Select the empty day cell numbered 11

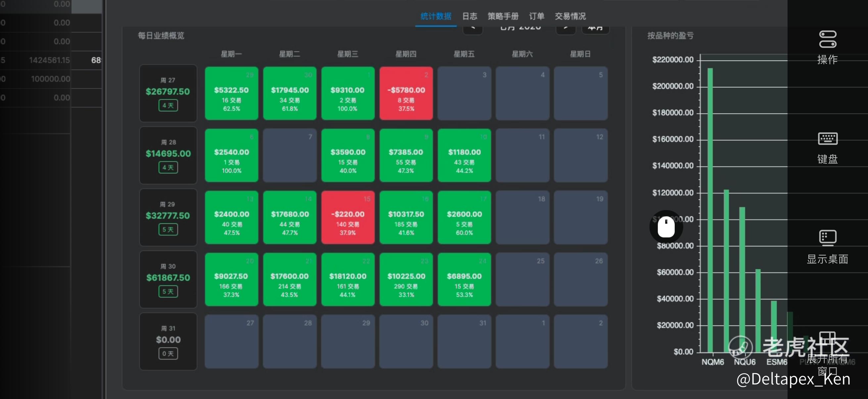pyautogui.click(x=523, y=155)
